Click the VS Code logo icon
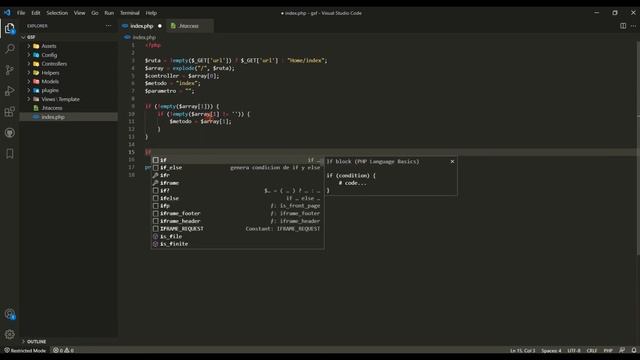This screenshot has height=360, width=640. tap(7, 13)
